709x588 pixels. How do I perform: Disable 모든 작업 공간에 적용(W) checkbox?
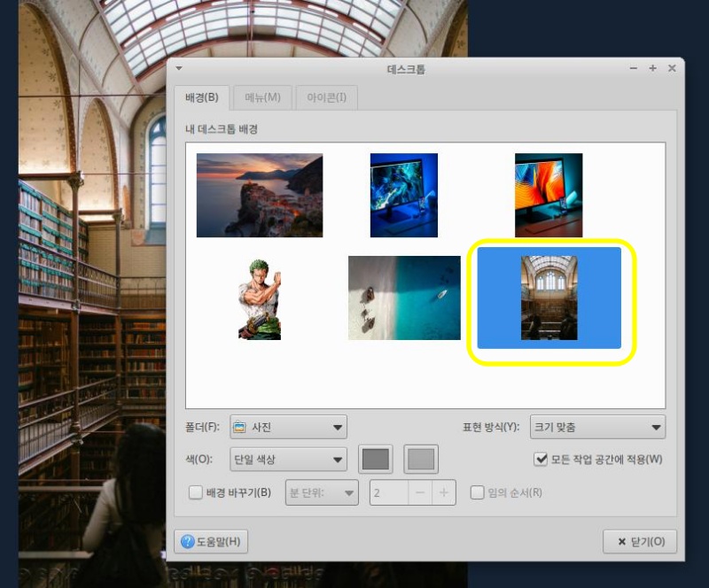pyautogui.click(x=541, y=460)
